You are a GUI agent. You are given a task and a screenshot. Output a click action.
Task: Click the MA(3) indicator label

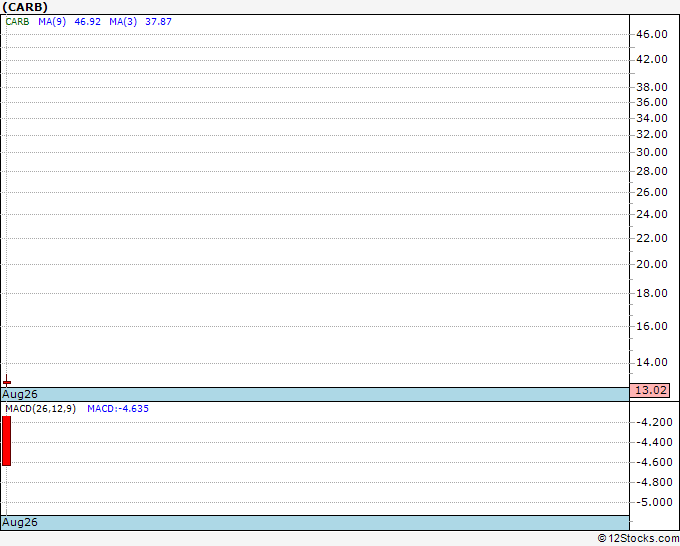(x=123, y=22)
